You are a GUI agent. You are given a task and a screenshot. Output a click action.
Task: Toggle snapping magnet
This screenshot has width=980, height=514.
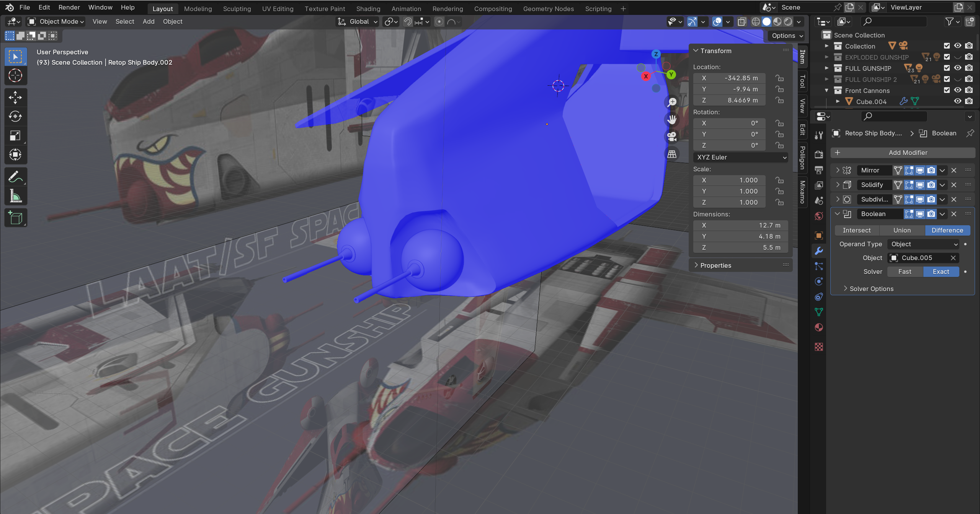pos(408,22)
